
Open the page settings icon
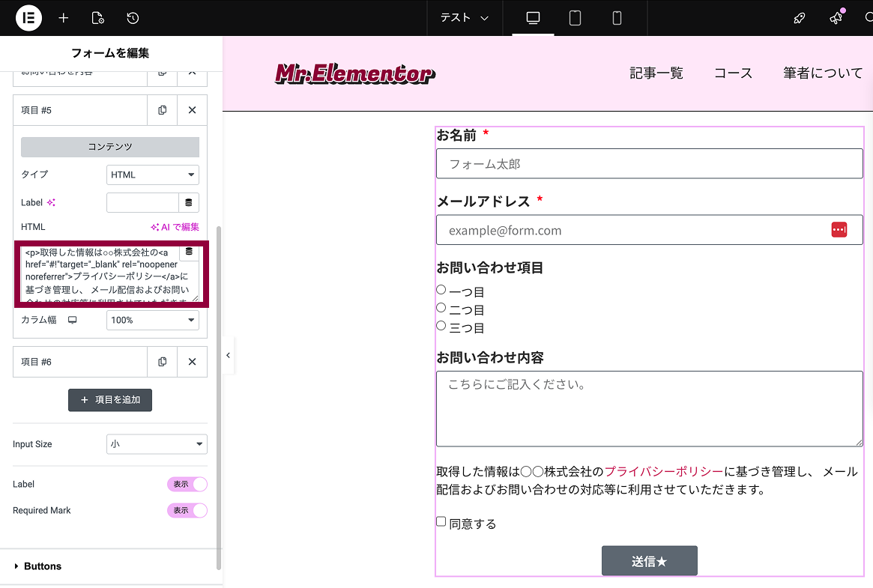pos(97,17)
